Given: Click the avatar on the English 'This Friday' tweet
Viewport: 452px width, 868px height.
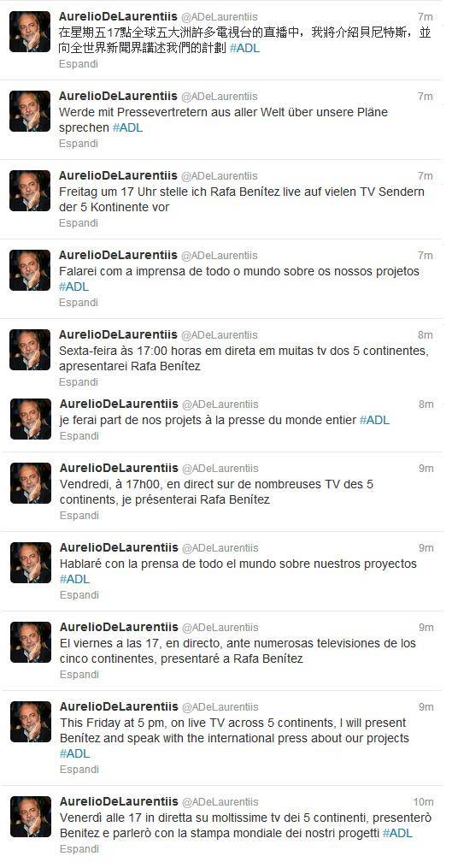Looking at the screenshot, I should point(31,722).
